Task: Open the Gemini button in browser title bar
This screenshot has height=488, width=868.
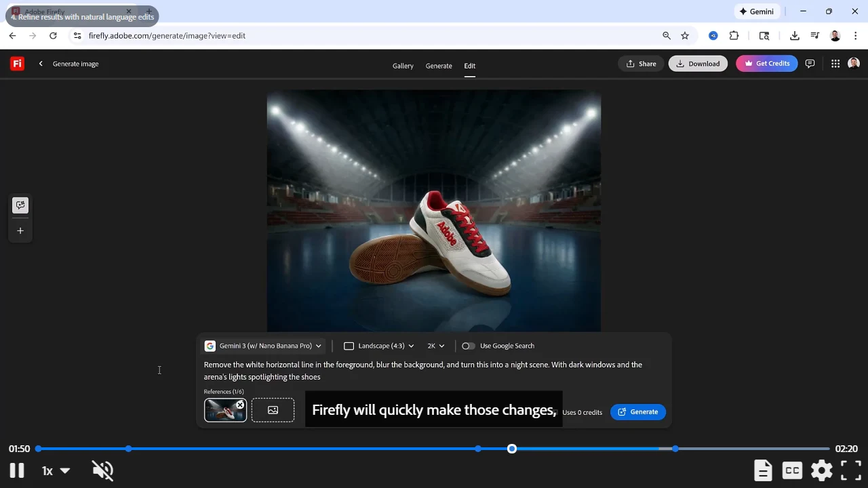Action: coord(757,12)
